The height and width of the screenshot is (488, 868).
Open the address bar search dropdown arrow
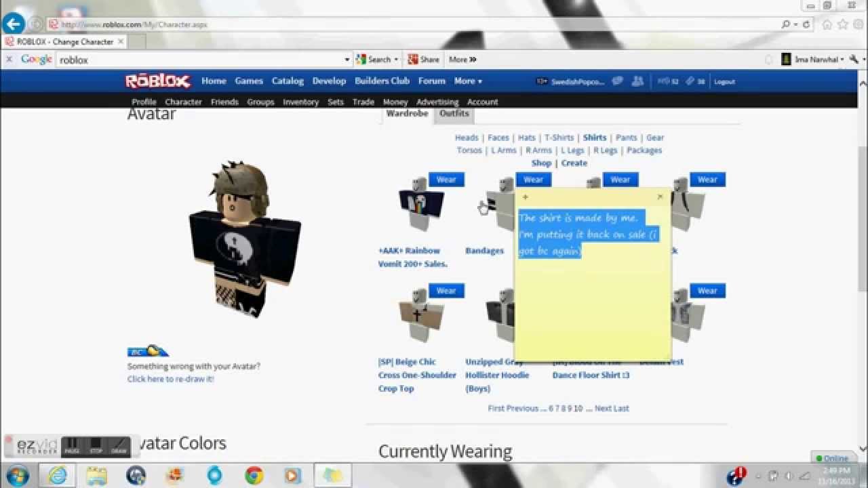coord(795,24)
